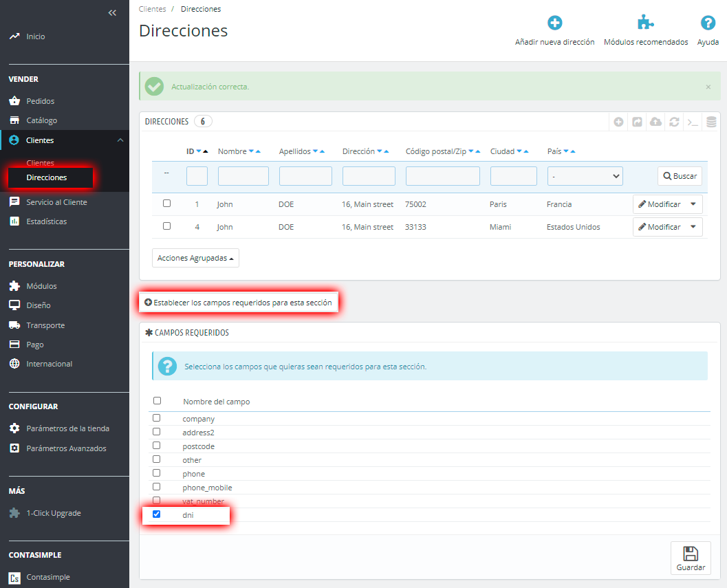Image resolution: width=727 pixels, height=588 pixels.
Task: Open Módulos recomendados puzzle icon
Action: (x=645, y=22)
